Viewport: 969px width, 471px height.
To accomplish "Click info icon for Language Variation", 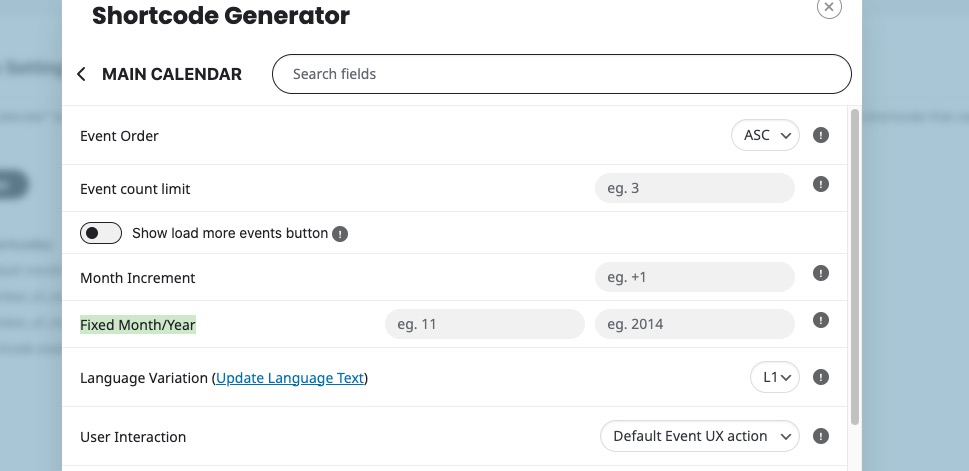I will (821, 377).
